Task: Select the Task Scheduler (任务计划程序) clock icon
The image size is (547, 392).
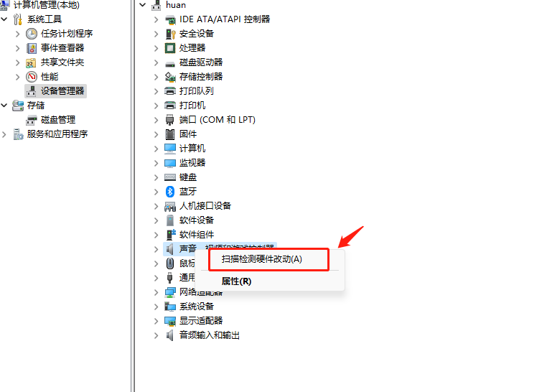Action: [32, 34]
